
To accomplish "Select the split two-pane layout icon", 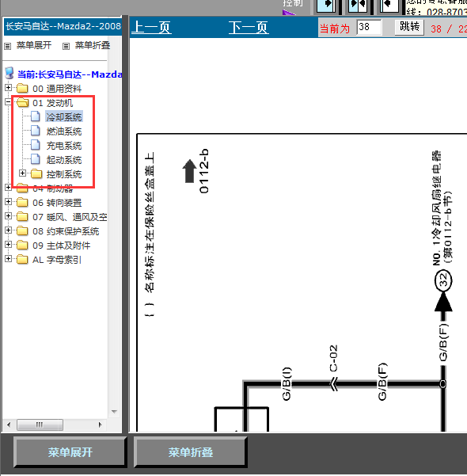I will 358,6.
